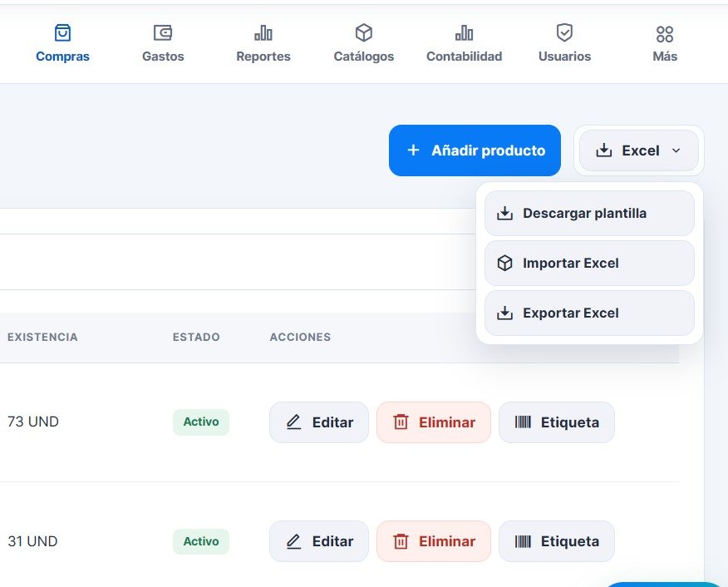Click pencil icon in 31 UND row
Screen dimensions: 728x587
point(293,541)
